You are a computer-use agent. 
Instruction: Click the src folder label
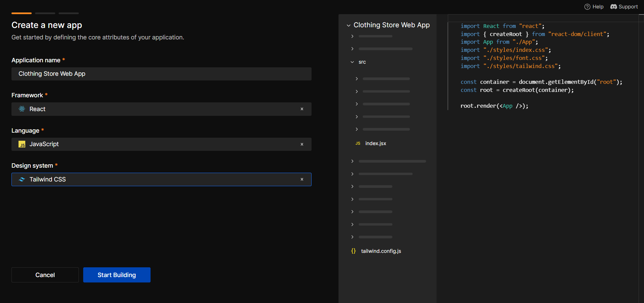coord(362,62)
